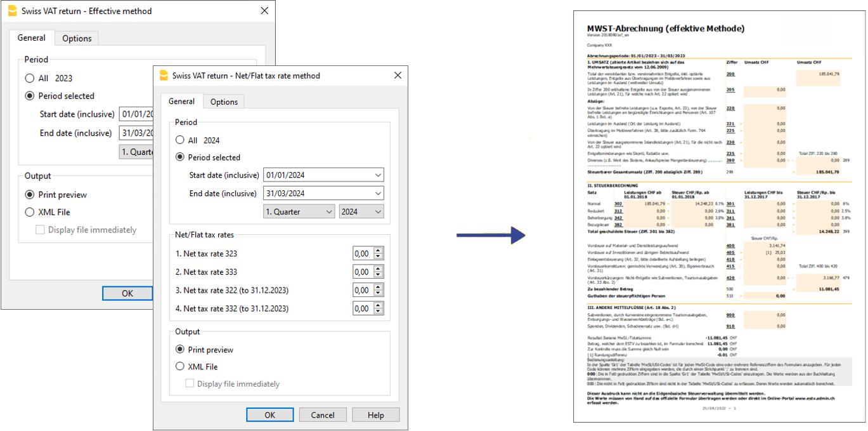Choose Print preview in Effective method dialog

tap(30, 195)
